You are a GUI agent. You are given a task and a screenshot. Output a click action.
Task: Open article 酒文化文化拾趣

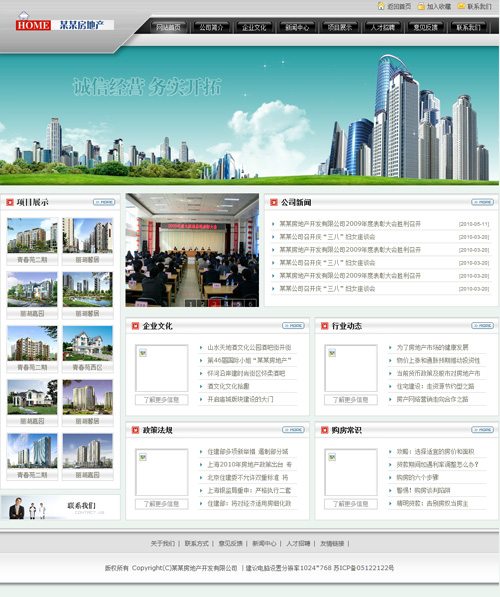pos(228,386)
